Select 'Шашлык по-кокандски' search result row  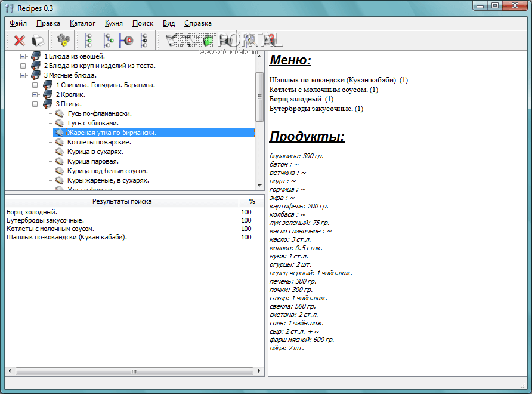coord(135,237)
